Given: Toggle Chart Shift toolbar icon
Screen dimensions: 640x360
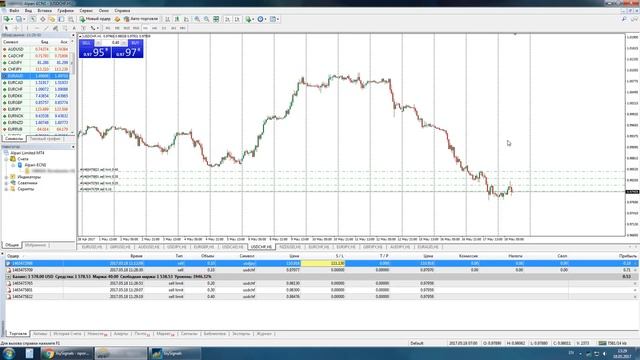Looking at the screenshot, I should pyautogui.click(x=237, y=19).
